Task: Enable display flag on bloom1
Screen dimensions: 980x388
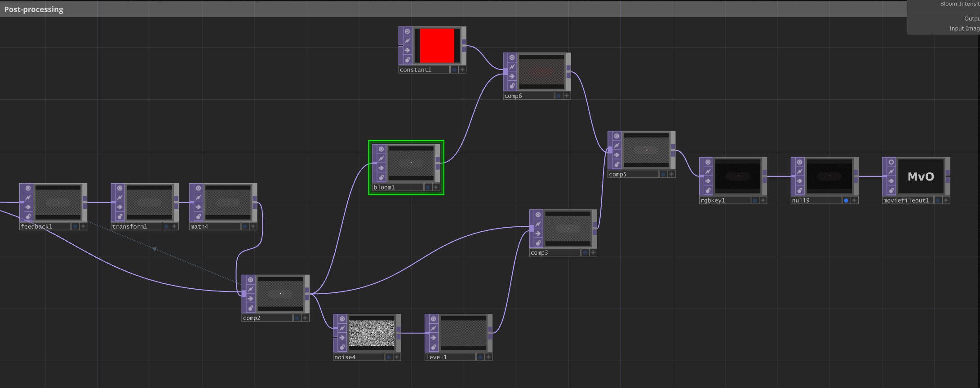Action: pos(428,187)
